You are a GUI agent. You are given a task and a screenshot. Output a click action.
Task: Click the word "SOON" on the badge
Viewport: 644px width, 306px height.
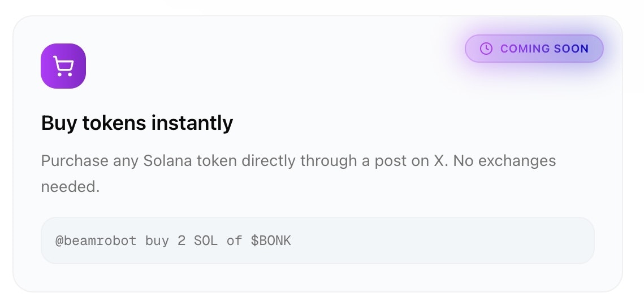(571, 49)
